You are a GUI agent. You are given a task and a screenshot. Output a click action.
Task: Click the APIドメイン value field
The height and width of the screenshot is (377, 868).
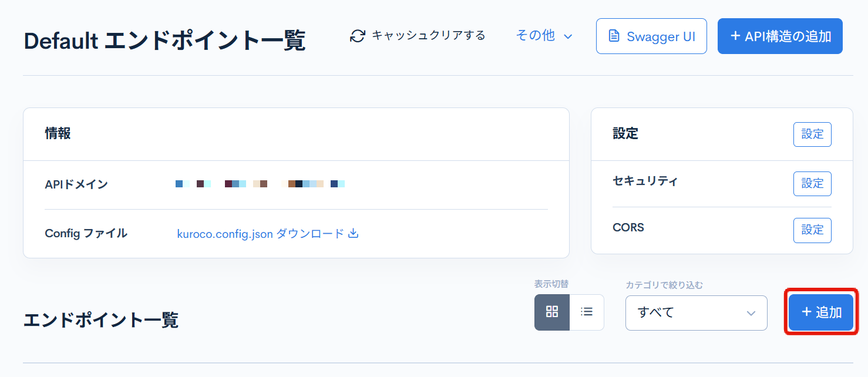tap(260, 183)
